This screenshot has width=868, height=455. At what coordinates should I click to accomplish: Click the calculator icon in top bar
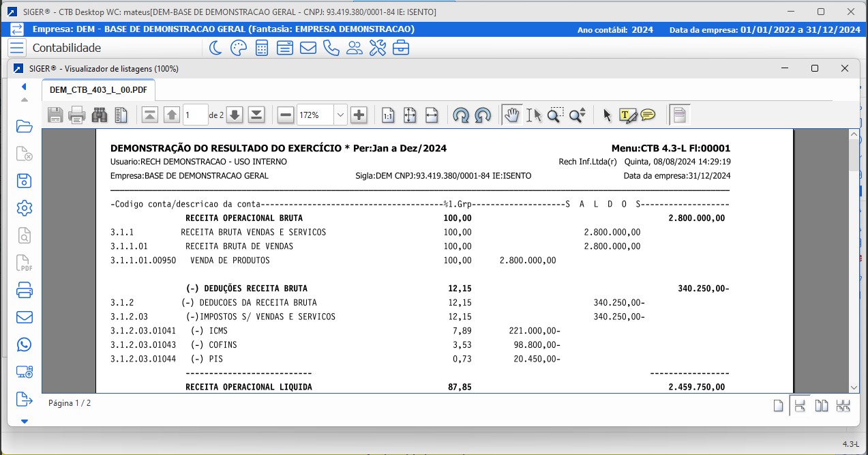click(x=261, y=48)
